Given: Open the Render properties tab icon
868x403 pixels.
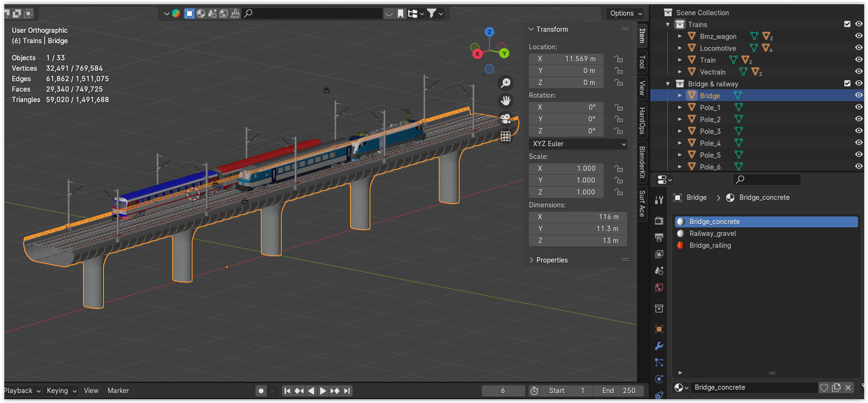Looking at the screenshot, I should [x=659, y=221].
